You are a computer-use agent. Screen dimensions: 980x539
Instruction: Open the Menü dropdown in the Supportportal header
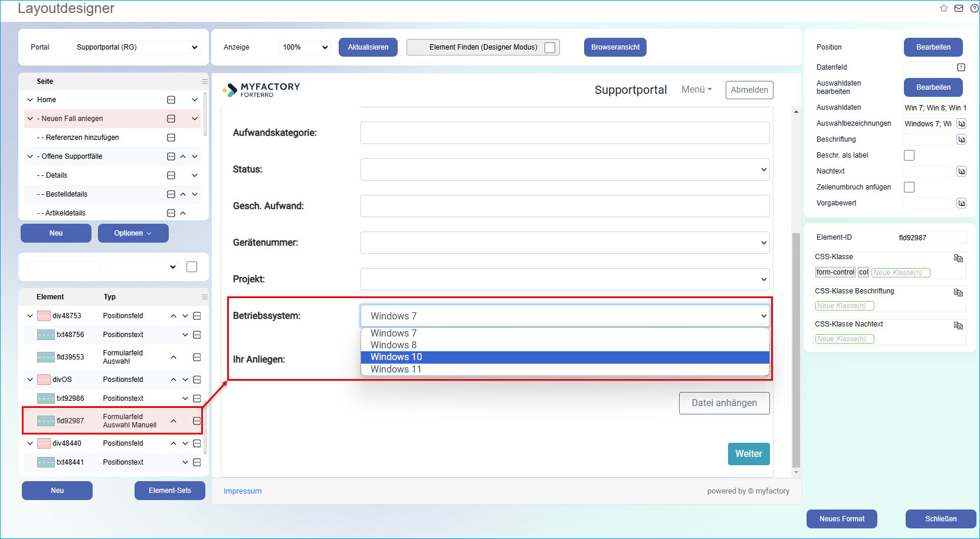pos(696,90)
